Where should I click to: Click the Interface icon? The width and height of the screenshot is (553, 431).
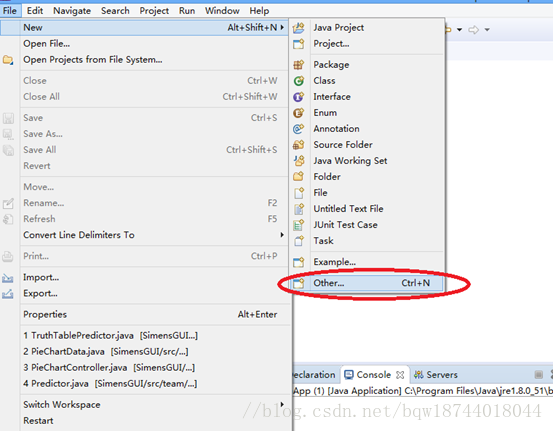[299, 97]
